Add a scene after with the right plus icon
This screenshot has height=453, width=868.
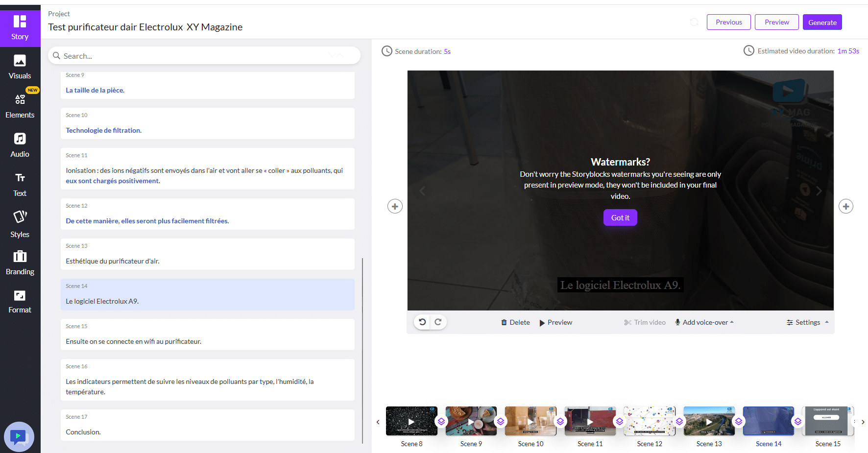846,206
